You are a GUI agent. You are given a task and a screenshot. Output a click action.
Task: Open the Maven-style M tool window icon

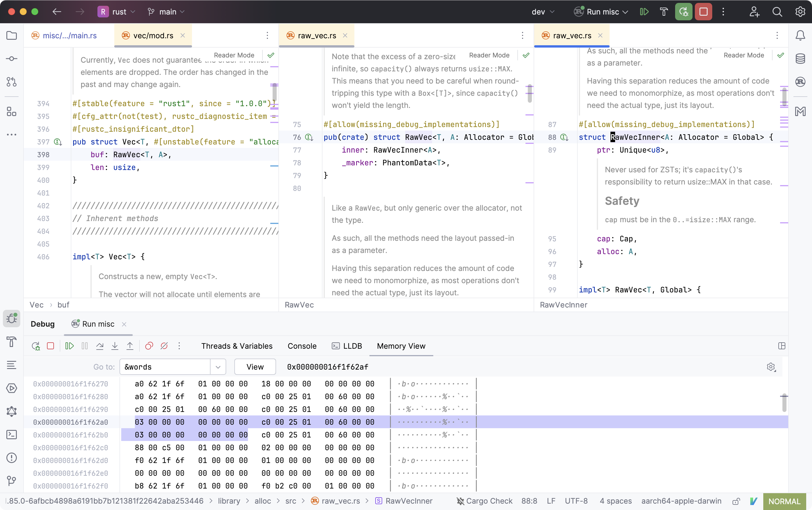point(800,111)
